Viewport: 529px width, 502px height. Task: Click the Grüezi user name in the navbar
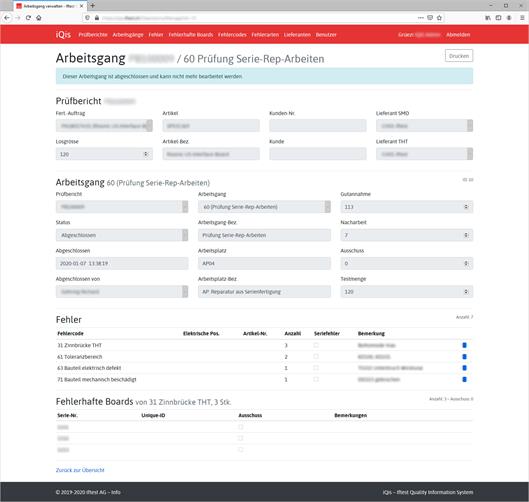(419, 35)
